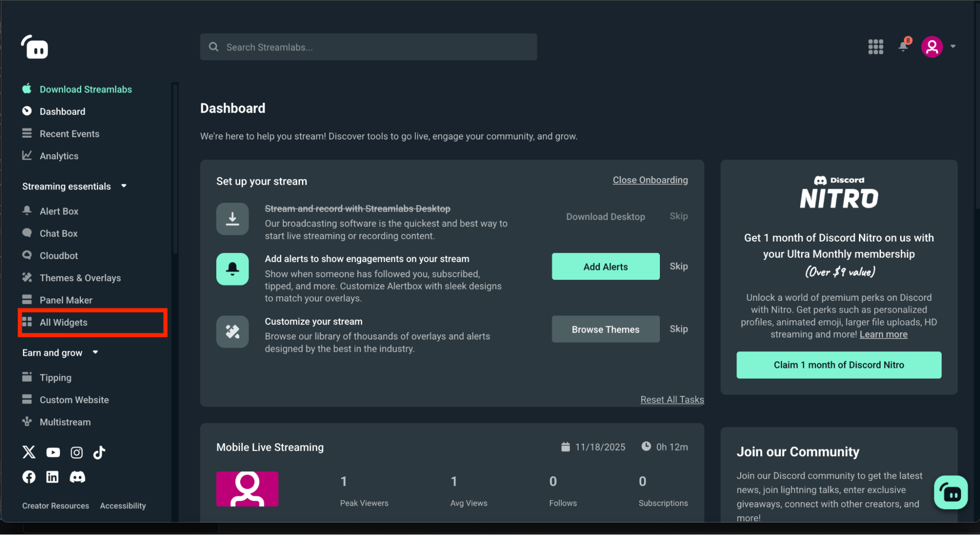Viewport: 980px width, 535px height.
Task: Open Recent Events from the sidebar
Action: 69,133
